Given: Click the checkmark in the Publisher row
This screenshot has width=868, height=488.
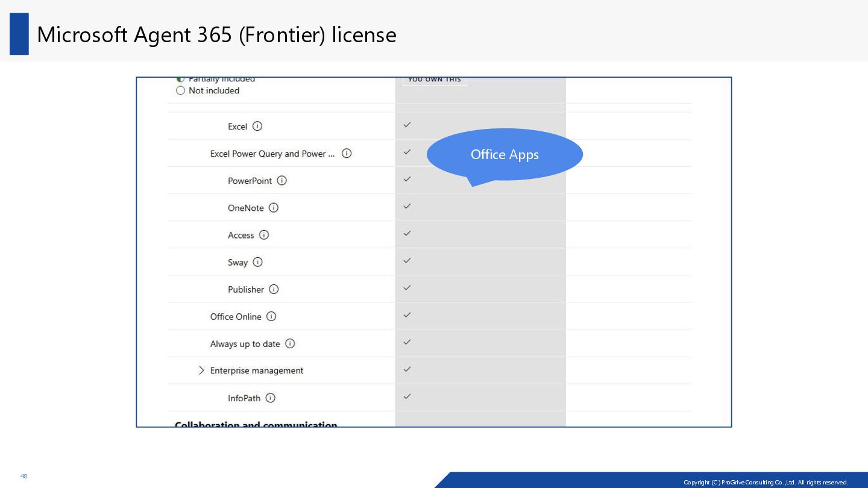Looking at the screenshot, I should 407,287.
